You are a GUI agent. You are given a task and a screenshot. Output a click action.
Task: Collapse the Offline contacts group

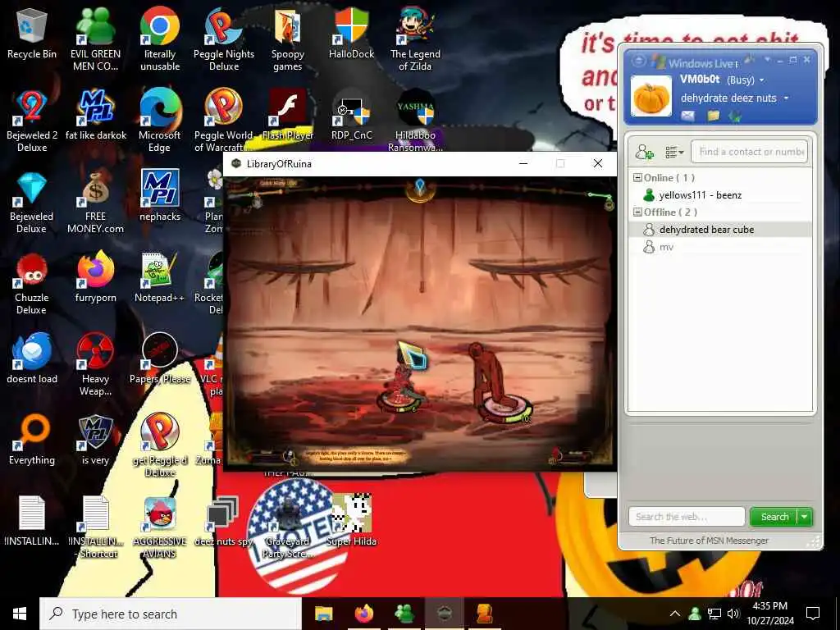click(x=637, y=212)
